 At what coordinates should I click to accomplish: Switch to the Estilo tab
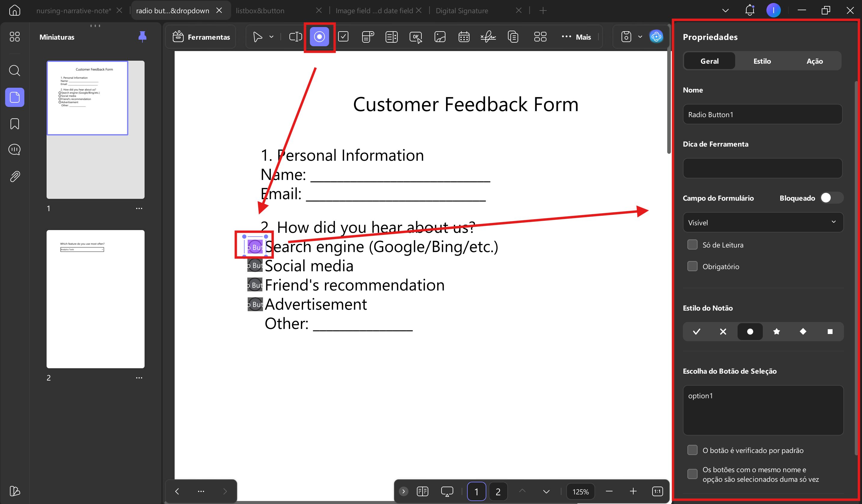pos(762,61)
